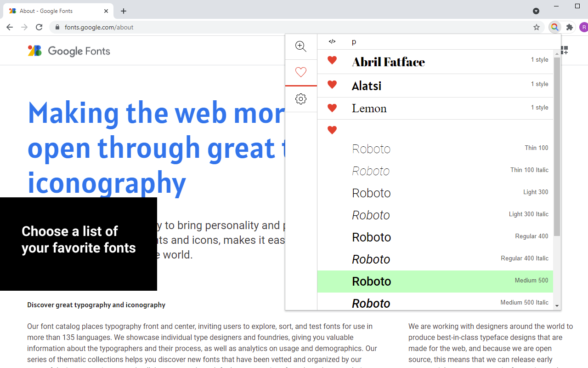Open a new browser tab
The height and width of the screenshot is (368, 588).
[124, 11]
